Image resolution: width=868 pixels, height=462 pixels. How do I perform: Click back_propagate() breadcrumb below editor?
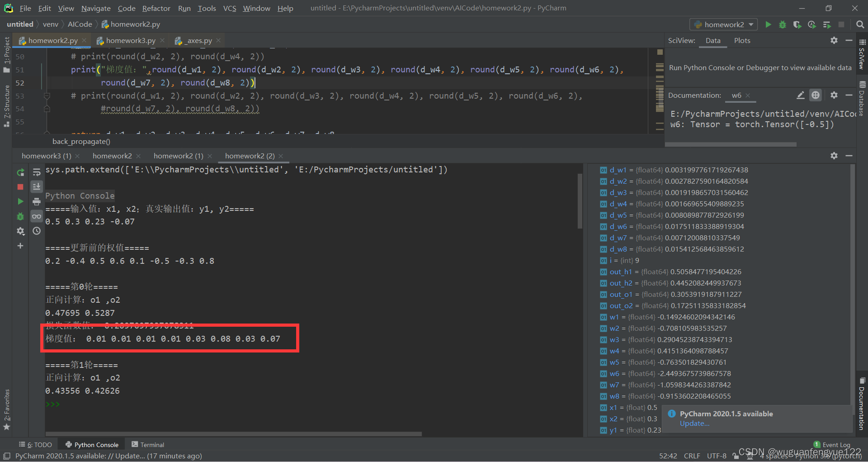(81, 141)
